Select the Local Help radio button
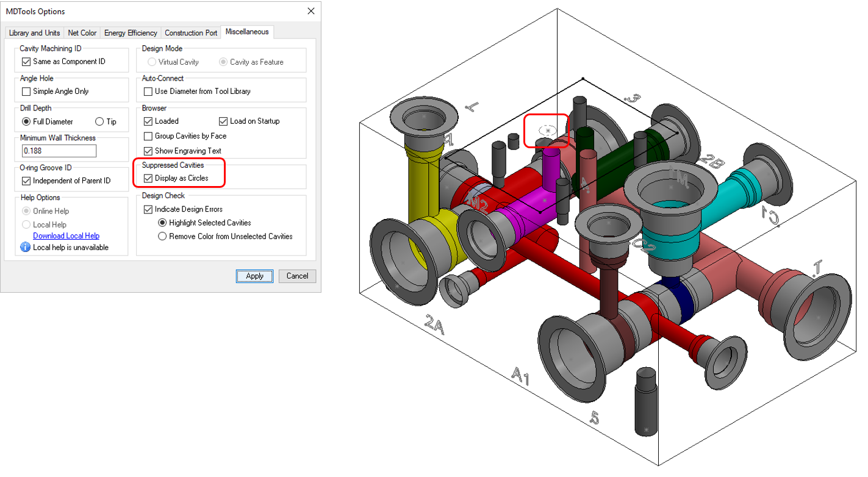The height and width of the screenshot is (477, 868). tap(26, 224)
